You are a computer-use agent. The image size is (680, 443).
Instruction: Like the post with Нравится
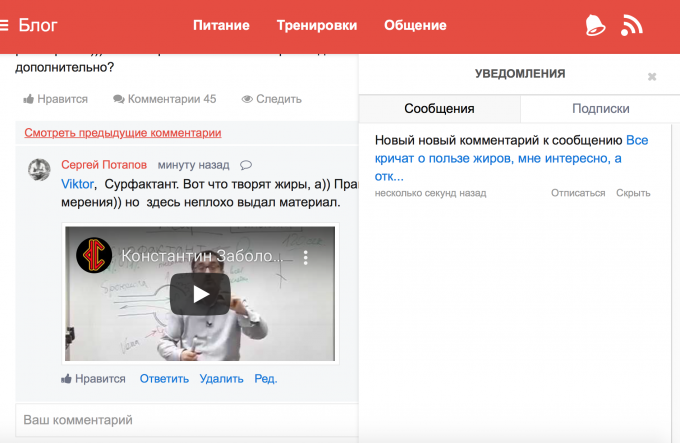coord(56,99)
